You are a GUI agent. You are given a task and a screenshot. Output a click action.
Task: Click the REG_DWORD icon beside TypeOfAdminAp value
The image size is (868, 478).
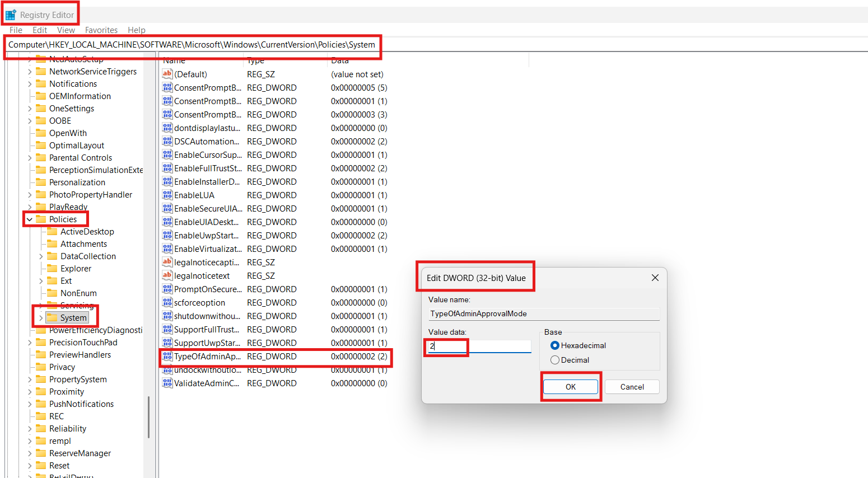(167, 357)
